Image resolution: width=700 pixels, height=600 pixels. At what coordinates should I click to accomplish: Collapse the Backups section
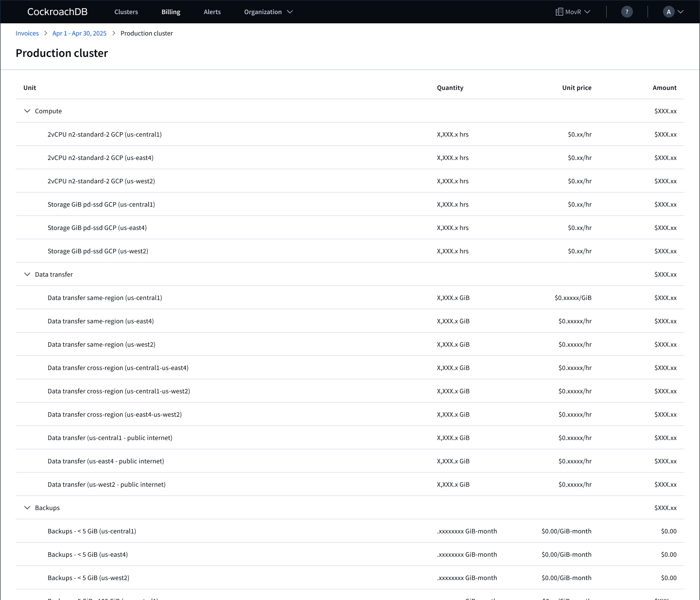27,508
